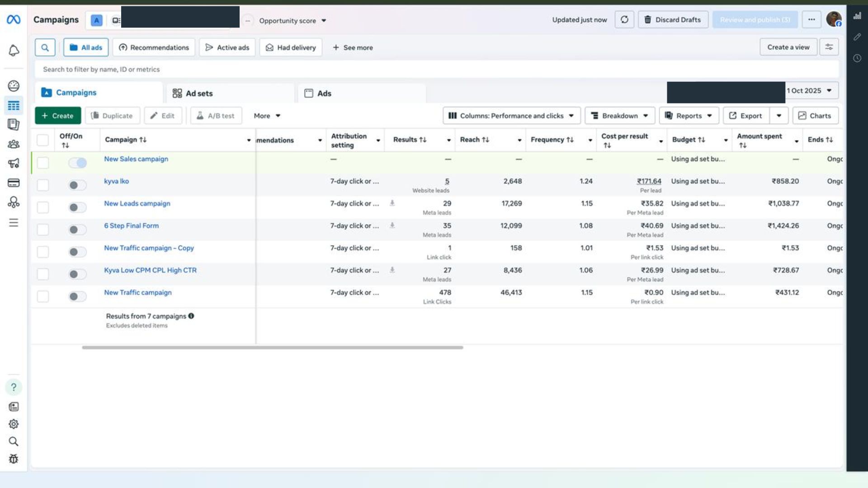Open Charts via the bar chart icon
This screenshot has width=868, height=488.
858,15
